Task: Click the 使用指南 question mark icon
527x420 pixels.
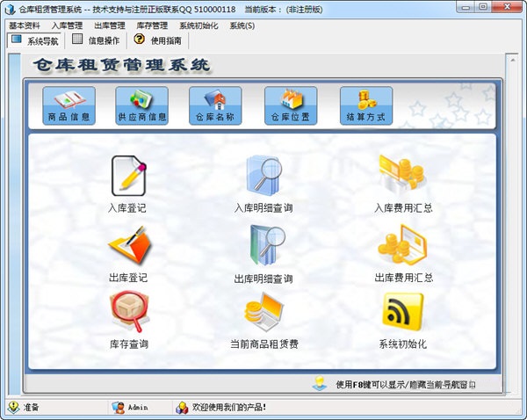Action: click(x=139, y=40)
